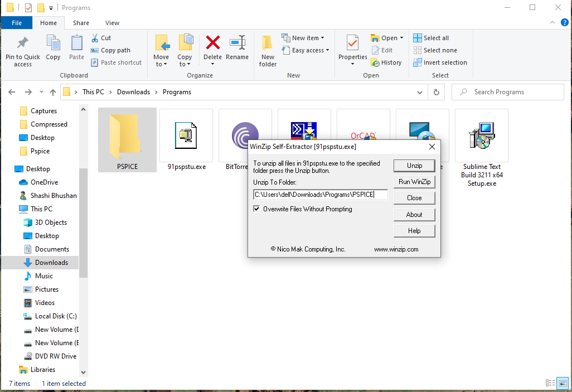Image resolution: width=572 pixels, height=392 pixels.
Task: Create a folder with the New folder icon
Action: click(x=267, y=49)
